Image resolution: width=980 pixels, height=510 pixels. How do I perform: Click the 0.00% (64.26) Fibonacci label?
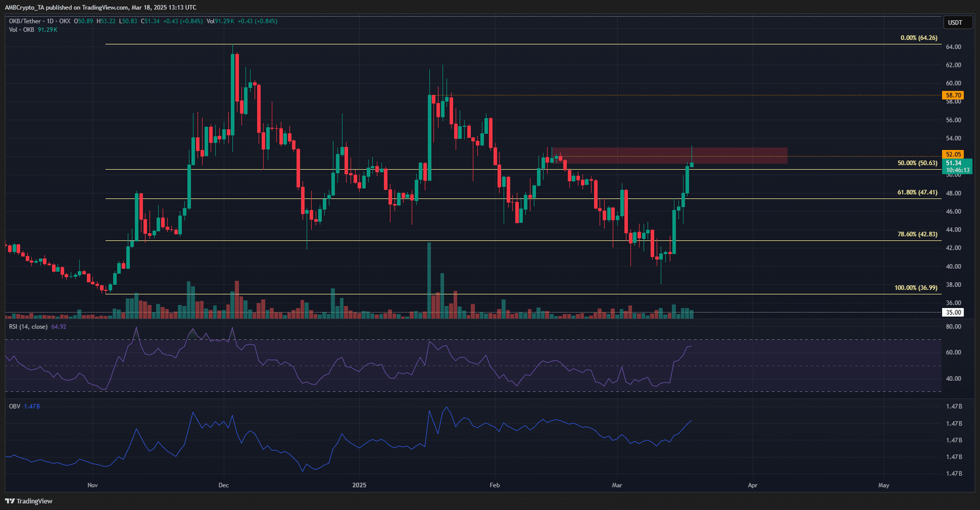(918, 38)
